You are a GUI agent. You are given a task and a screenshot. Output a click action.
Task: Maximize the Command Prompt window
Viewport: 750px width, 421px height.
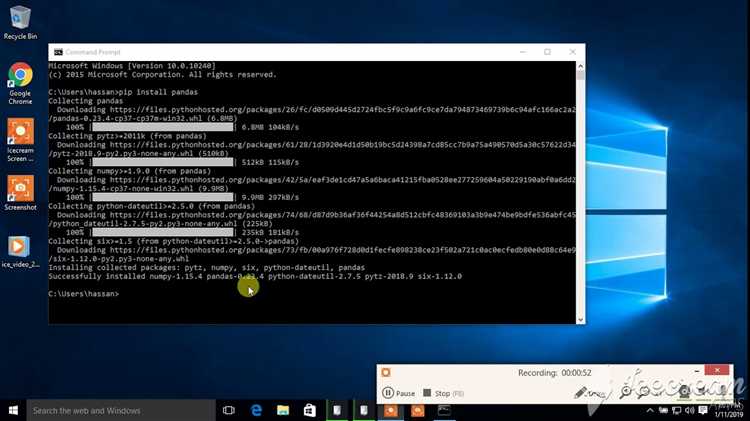(547, 52)
